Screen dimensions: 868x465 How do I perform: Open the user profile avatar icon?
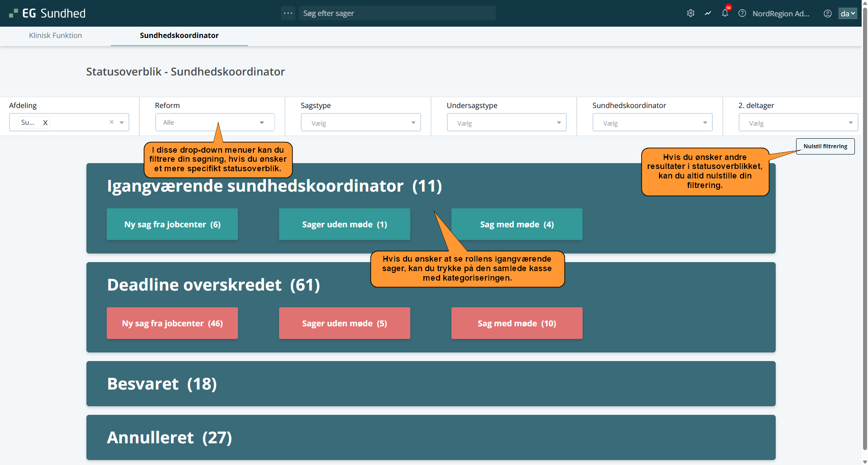click(x=827, y=14)
